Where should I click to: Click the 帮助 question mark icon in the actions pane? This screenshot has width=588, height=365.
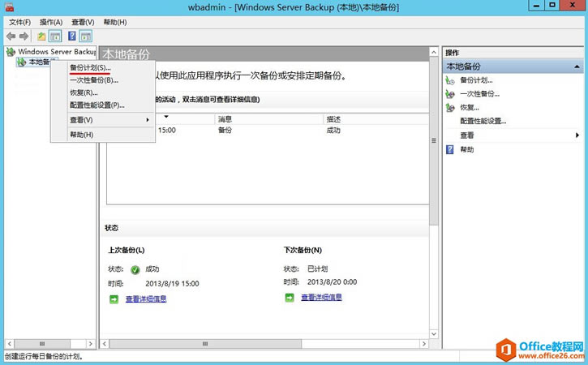click(450, 150)
